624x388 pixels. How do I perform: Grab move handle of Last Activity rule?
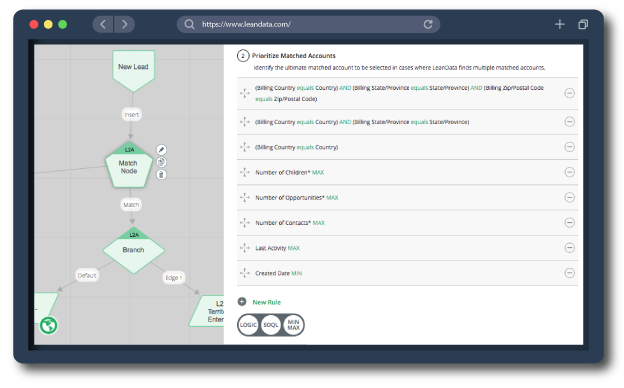245,248
